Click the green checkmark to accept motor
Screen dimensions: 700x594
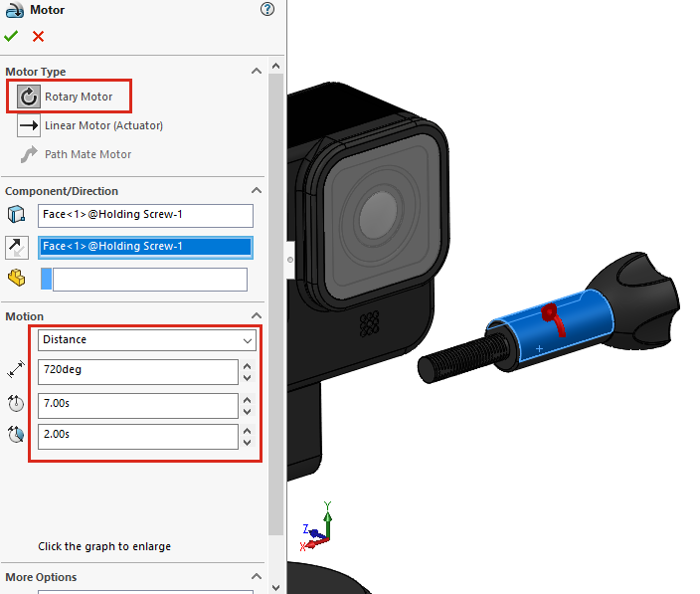click(x=11, y=36)
